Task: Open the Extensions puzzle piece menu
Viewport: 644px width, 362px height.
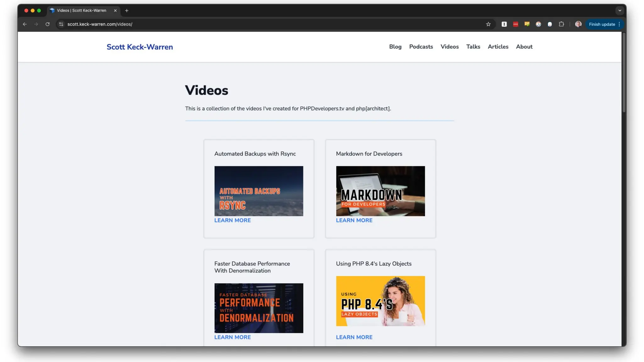Action: point(561,24)
